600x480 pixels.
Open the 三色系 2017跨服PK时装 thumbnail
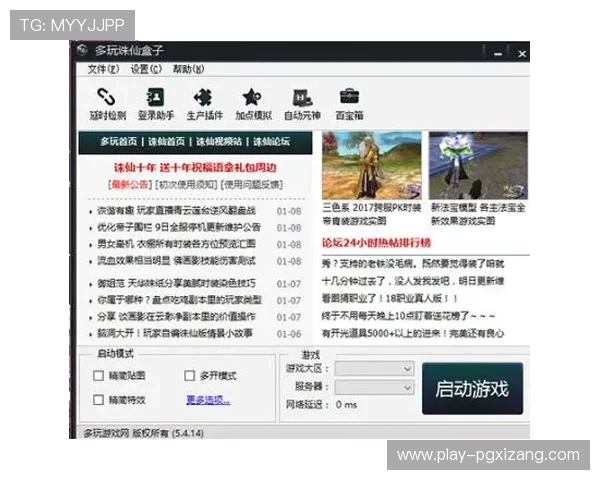[372, 165]
